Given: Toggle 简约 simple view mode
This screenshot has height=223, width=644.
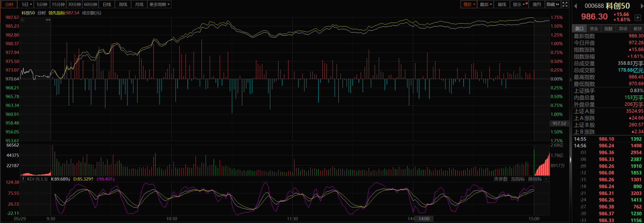Looking at the screenshot, I should (x=537, y=4).
